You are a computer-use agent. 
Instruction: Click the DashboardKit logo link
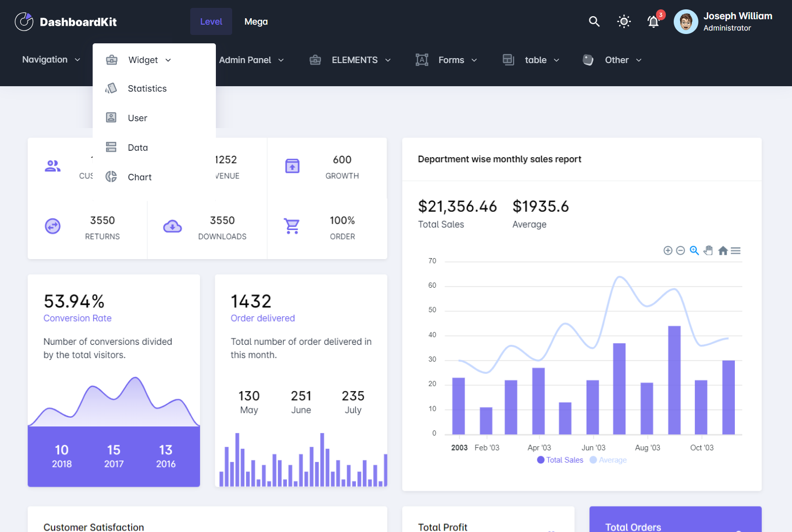[66, 22]
